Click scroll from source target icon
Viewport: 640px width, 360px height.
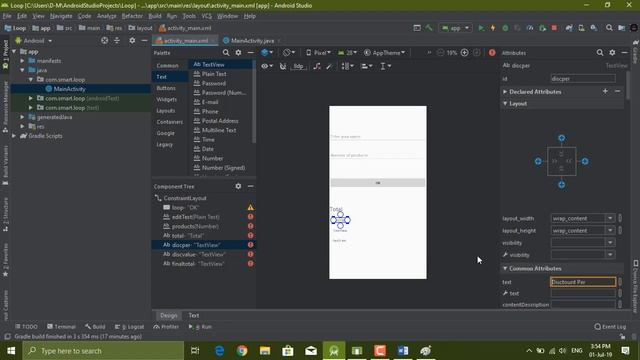click(104, 40)
